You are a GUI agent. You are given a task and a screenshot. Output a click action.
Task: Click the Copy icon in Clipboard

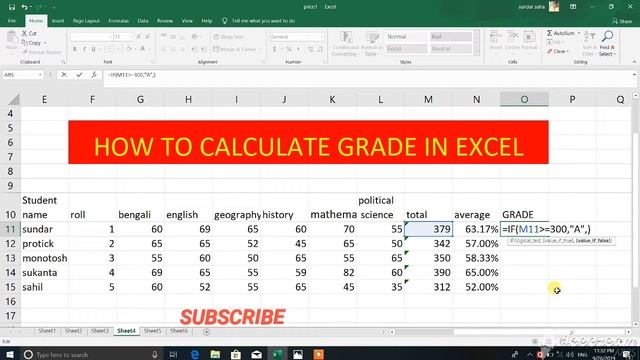tap(24, 42)
